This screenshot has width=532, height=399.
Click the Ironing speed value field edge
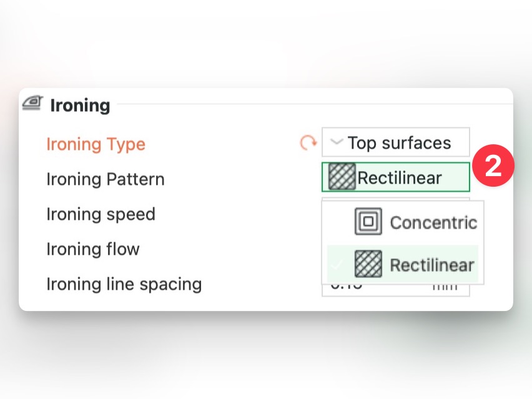395,199
